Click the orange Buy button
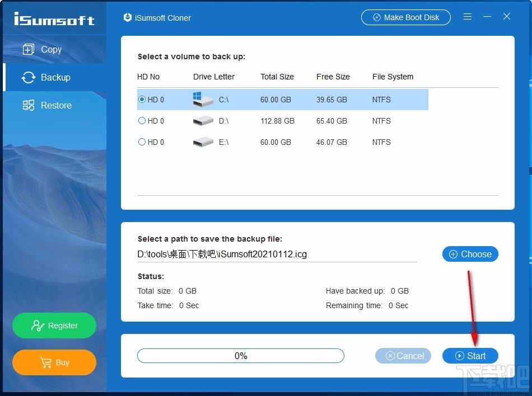This screenshot has width=532, height=396. coord(54,362)
